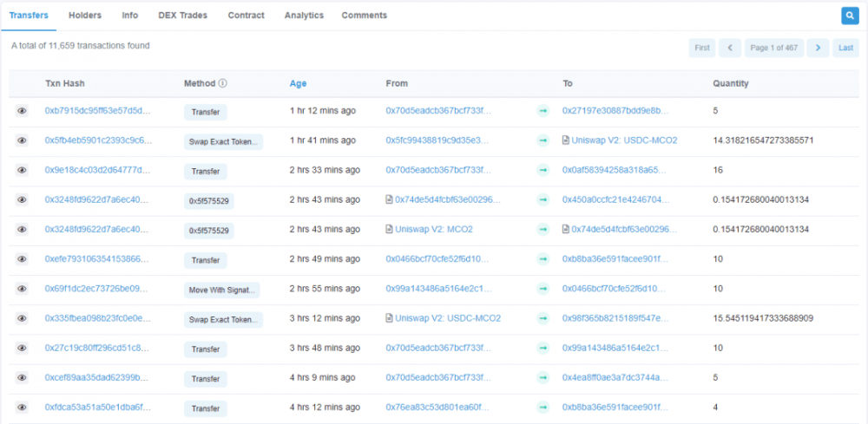Click the eye icon for the 0xb7915dc95ff63e57d5d transaction

coord(23,111)
